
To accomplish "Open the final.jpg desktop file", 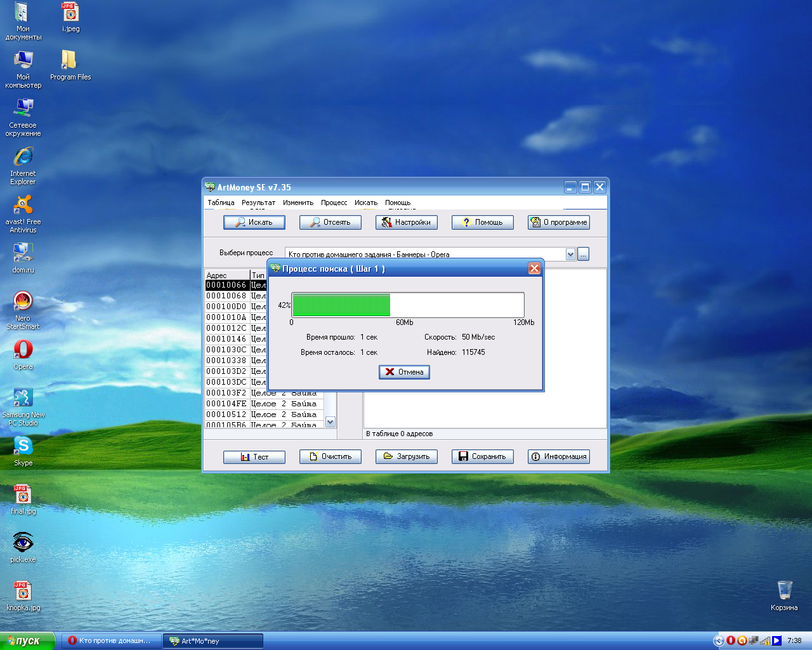I will click(x=23, y=500).
